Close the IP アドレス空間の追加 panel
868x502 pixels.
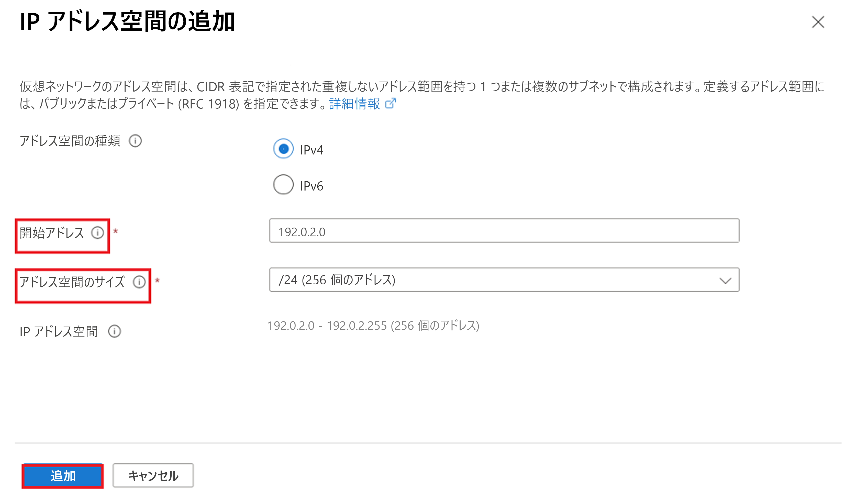(818, 22)
